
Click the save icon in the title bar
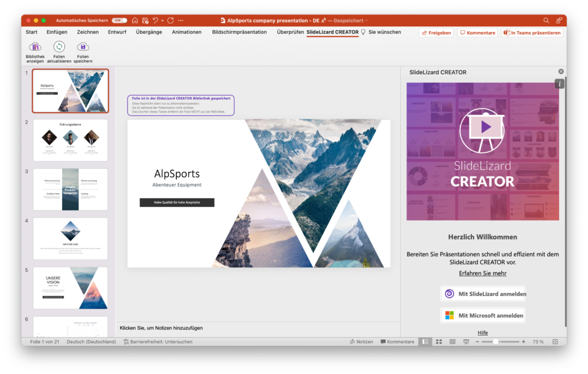[145, 21]
